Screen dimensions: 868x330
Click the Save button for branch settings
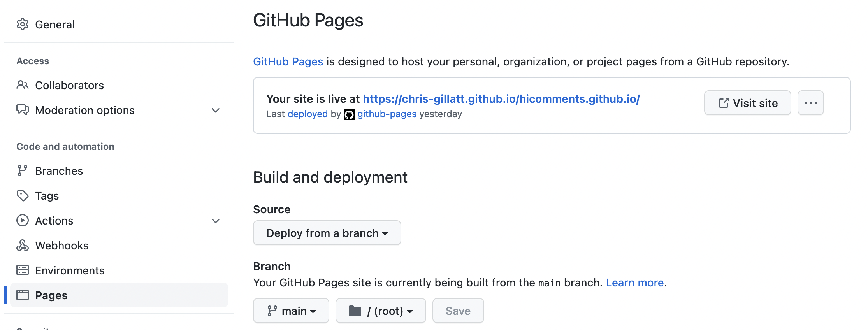[x=458, y=311]
